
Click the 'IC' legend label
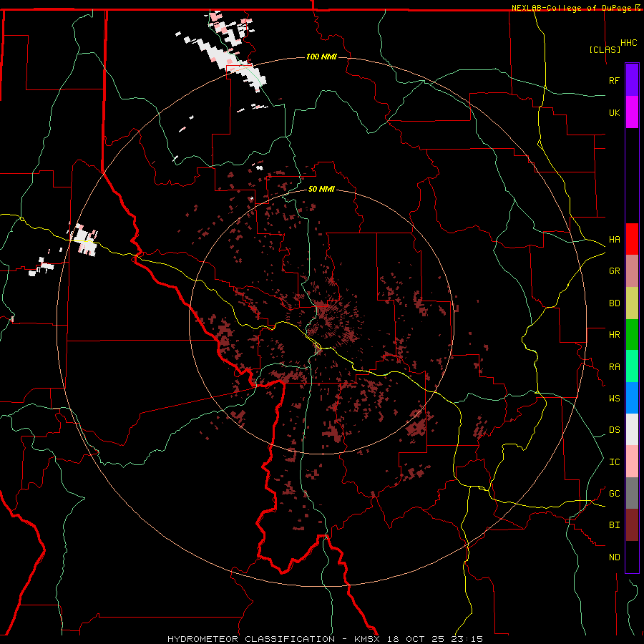(x=614, y=462)
